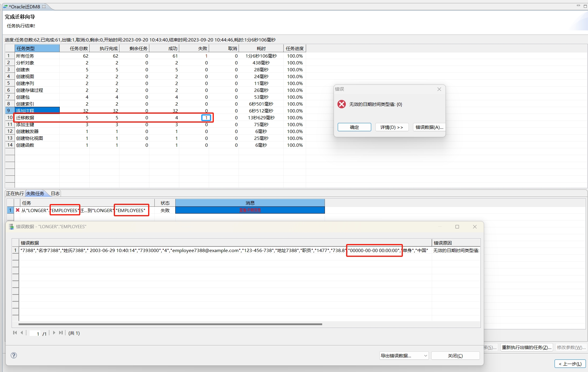Click the 错误数据(A)... button
Screen dimensions: 588x372
(429, 127)
